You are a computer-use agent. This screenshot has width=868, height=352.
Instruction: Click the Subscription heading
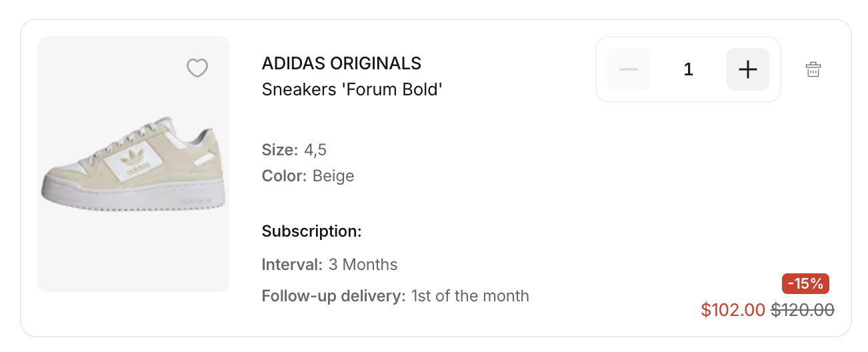coord(311,231)
